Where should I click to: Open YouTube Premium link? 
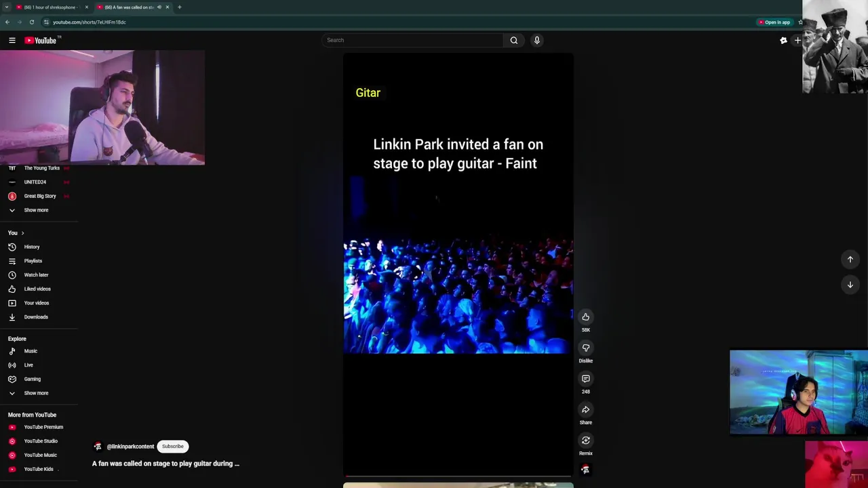click(x=39, y=427)
